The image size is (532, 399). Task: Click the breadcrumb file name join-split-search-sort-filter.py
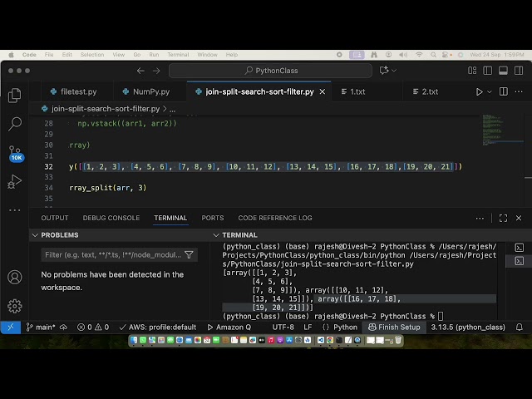point(106,109)
